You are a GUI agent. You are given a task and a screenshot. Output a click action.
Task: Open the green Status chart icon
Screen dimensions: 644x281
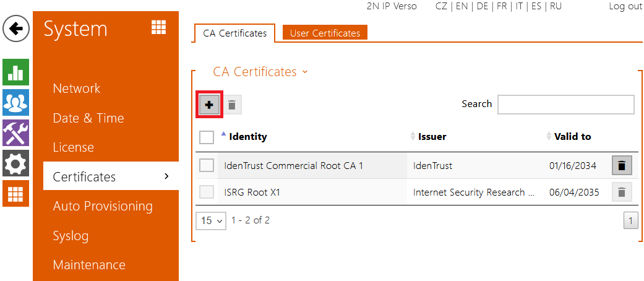click(x=15, y=73)
